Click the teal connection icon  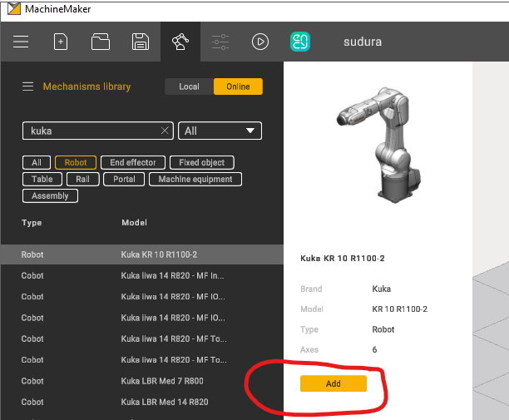coord(300,42)
